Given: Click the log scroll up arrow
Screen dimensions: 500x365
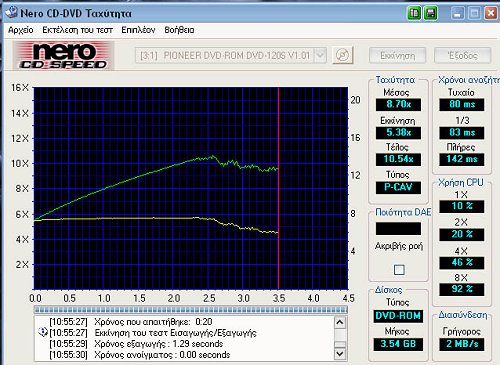Looking at the screenshot, I should point(340,322).
